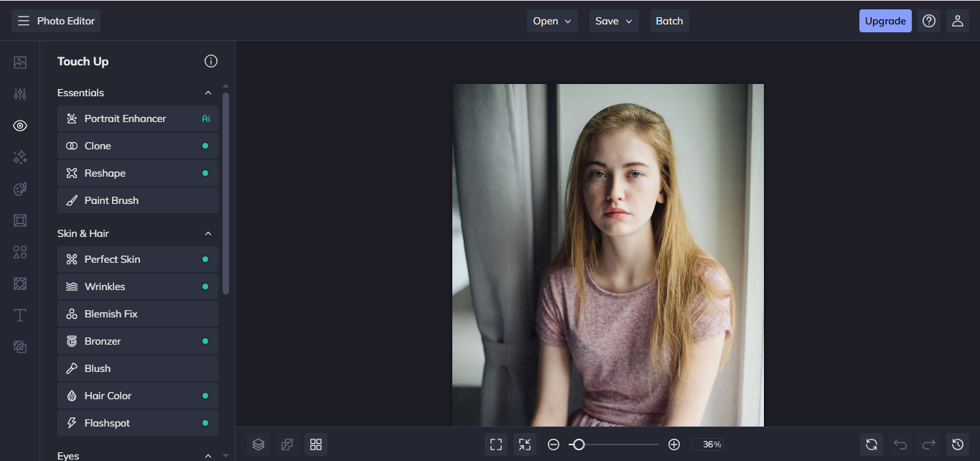
Task: Open the Open dropdown menu
Action: [552, 21]
